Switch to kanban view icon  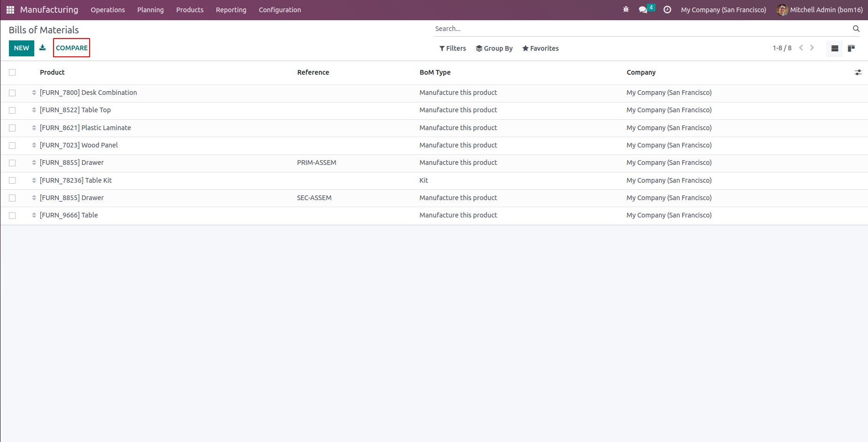pyautogui.click(x=851, y=48)
